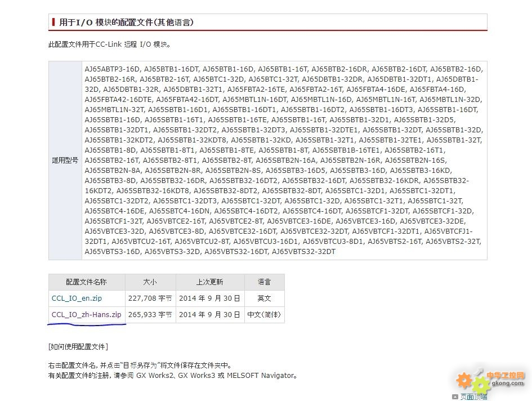Image resolution: width=532 pixels, height=401 pixels.
Task: Click the model name AJ65SBTC4-16DN
Action: click(x=180, y=211)
